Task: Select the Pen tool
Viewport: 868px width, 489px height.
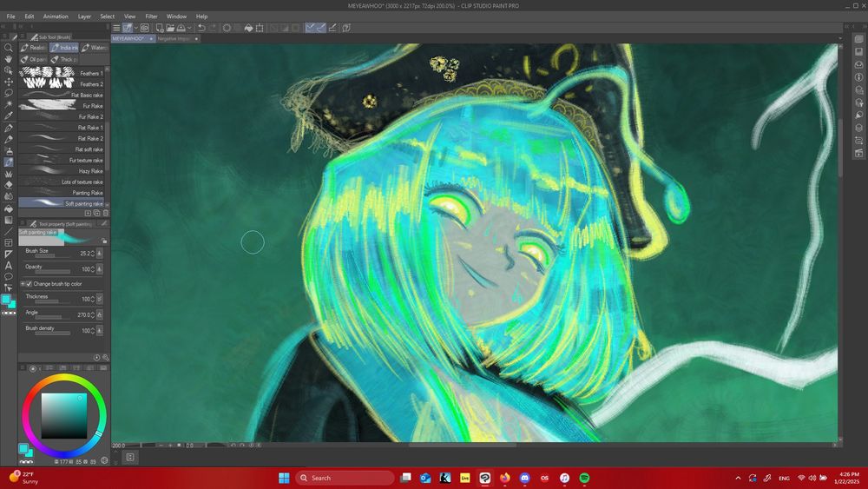Action: (9, 128)
